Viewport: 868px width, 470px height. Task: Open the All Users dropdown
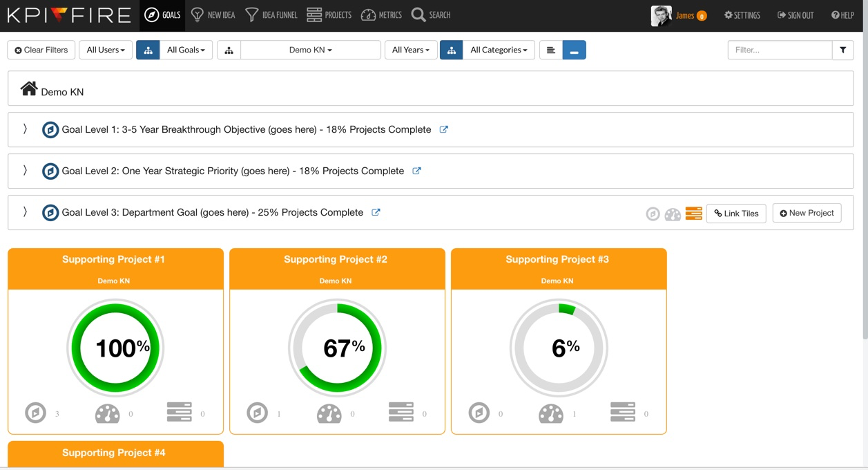(106, 50)
